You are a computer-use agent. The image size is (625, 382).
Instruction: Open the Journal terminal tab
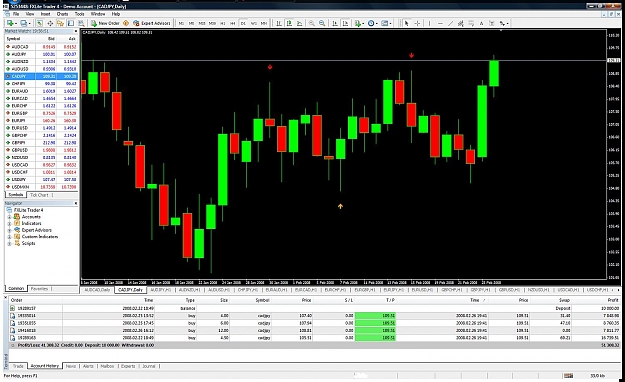[148, 366]
